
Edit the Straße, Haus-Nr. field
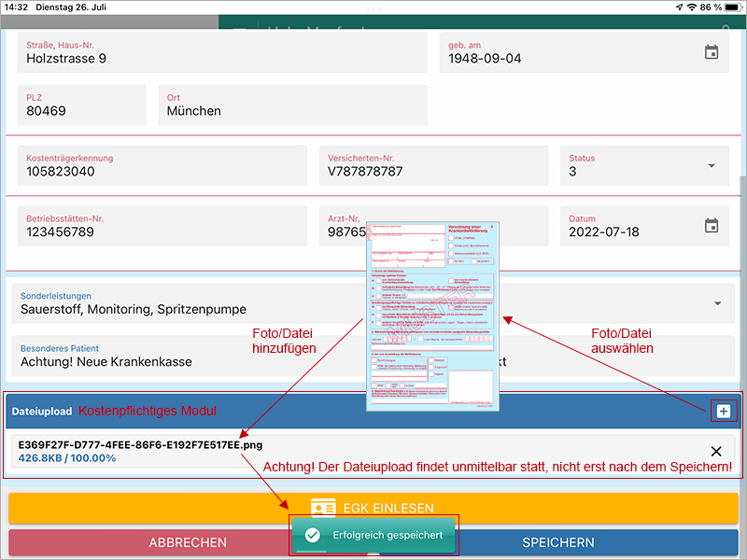pyautogui.click(x=222, y=53)
